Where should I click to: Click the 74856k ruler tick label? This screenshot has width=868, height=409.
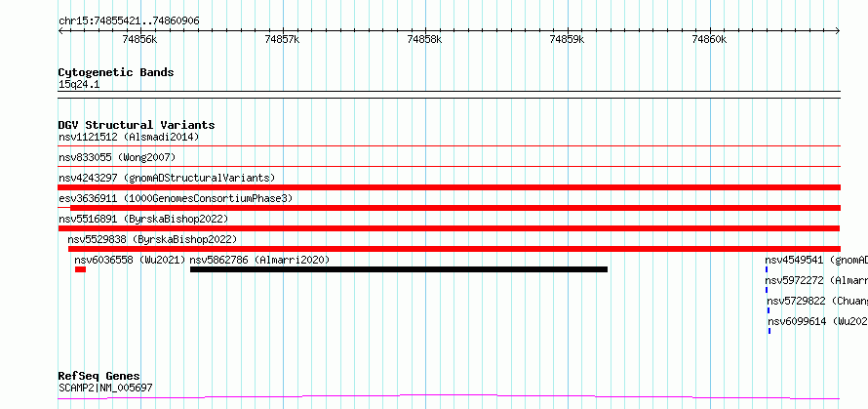pyautogui.click(x=140, y=39)
